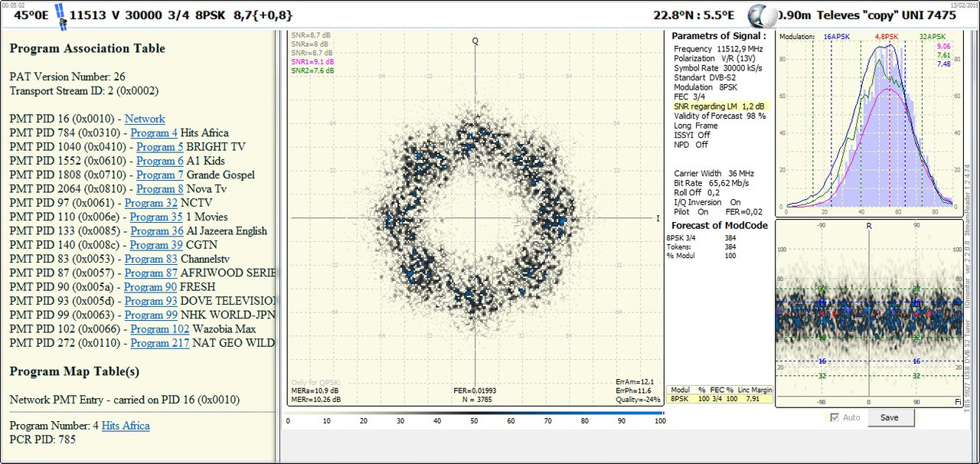This screenshot has height=464, width=980.
Task: Click the Save button
Action: coord(889,418)
